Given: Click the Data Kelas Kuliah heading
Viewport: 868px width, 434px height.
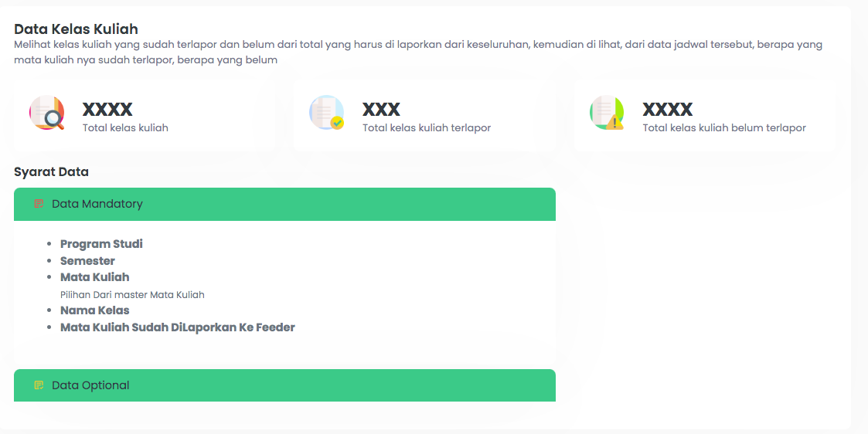Looking at the screenshot, I should click(x=76, y=29).
